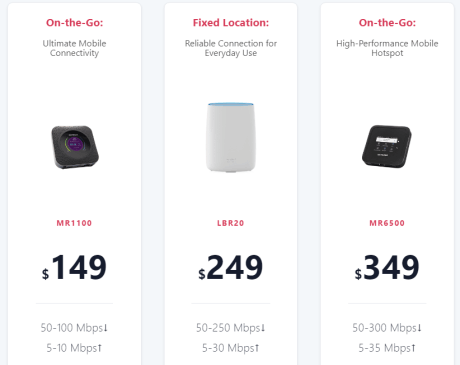Click the 50-100 Mbps download speed
The height and width of the screenshot is (365, 460).
[x=74, y=328]
